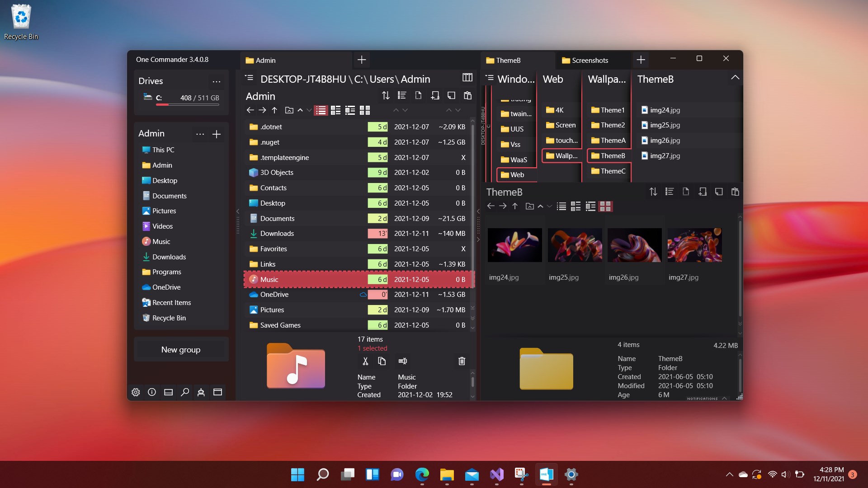Click the New group button
Image resolution: width=868 pixels, height=488 pixels.
click(x=181, y=350)
